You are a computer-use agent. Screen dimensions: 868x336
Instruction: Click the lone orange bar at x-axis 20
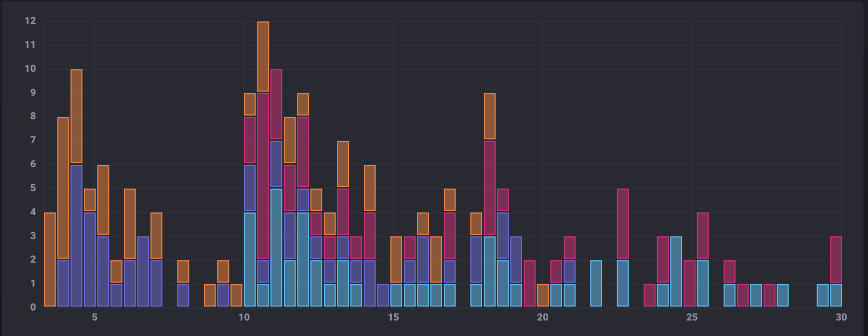point(543,295)
